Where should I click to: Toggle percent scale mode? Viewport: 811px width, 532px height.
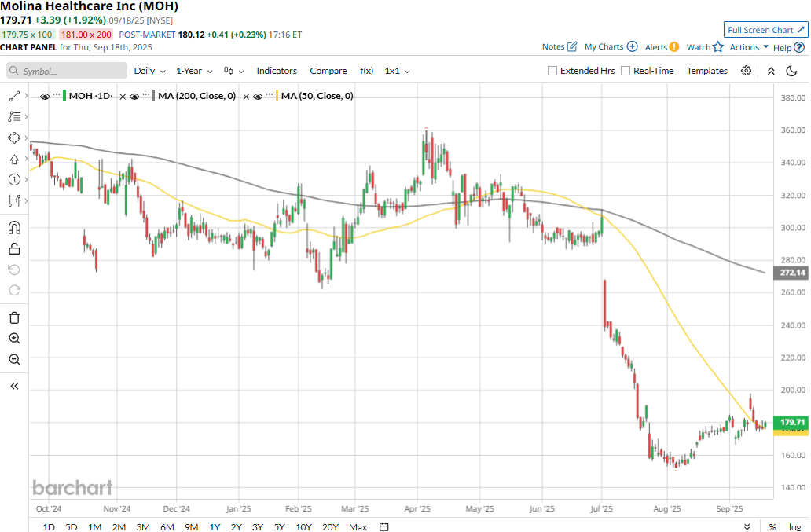click(x=772, y=526)
